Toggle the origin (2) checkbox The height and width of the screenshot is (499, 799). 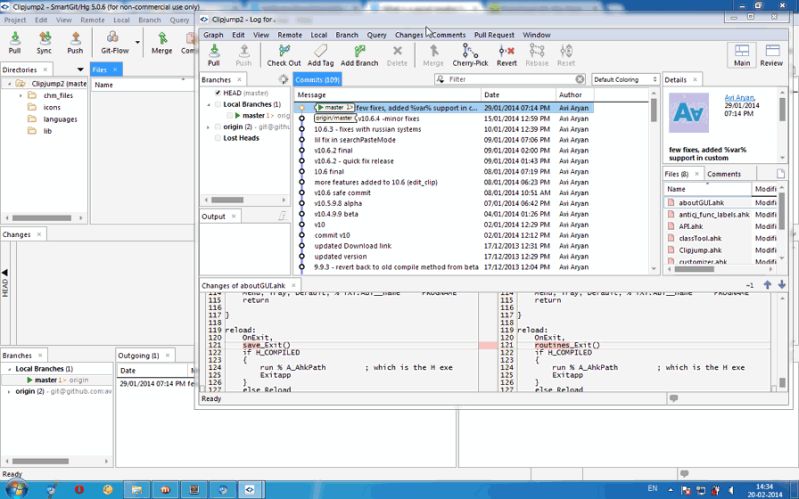218,127
